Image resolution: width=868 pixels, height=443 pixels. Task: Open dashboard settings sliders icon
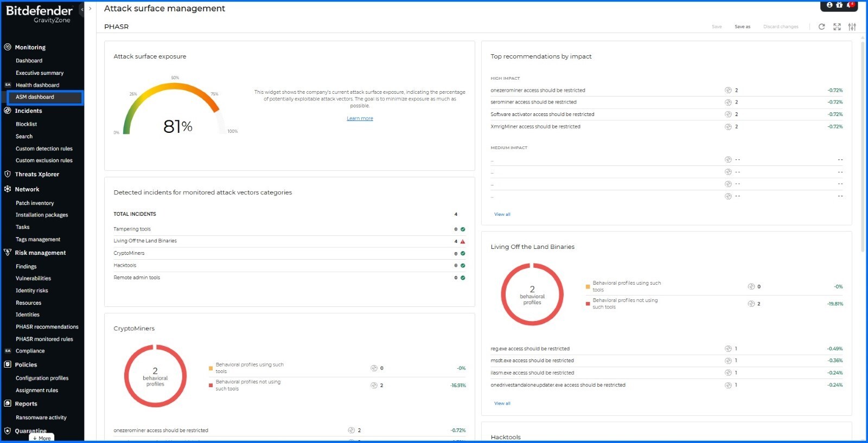pyautogui.click(x=852, y=27)
